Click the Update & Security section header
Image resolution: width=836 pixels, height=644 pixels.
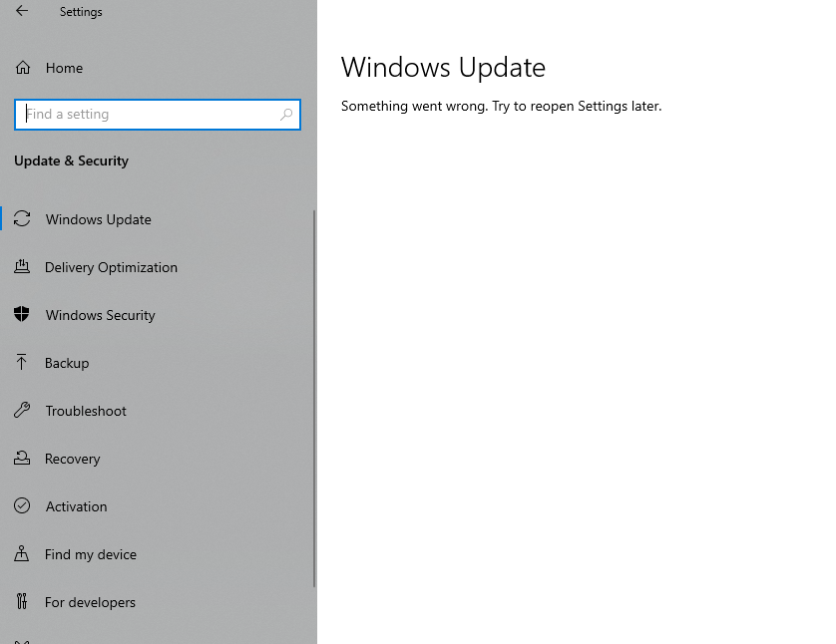(72, 161)
